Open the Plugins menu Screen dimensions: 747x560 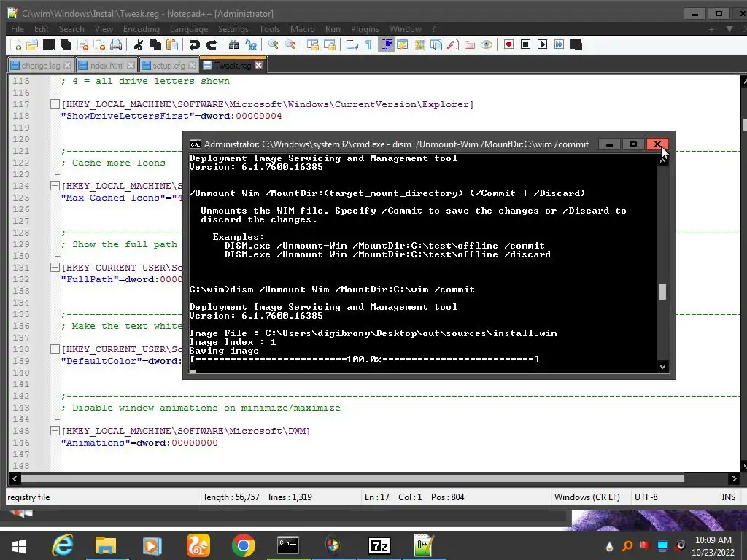click(x=365, y=29)
